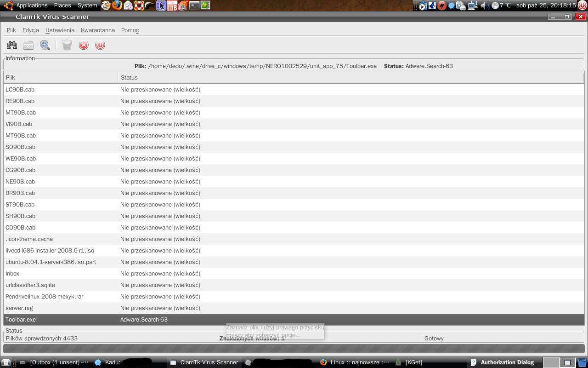Select the CG90B.cab row

(294, 170)
